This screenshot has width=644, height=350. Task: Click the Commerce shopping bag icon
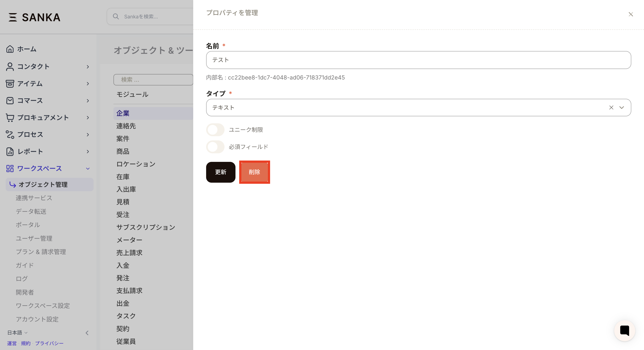(10, 101)
